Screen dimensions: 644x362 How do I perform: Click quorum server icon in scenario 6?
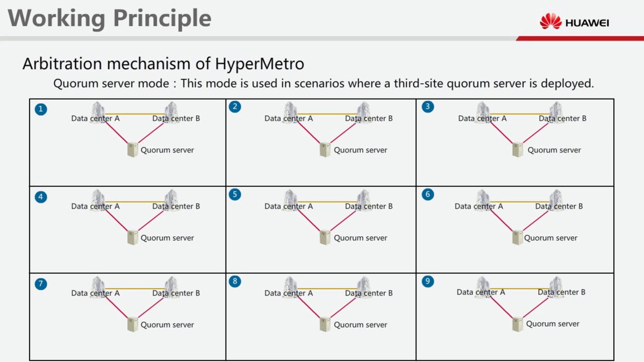tap(517, 237)
